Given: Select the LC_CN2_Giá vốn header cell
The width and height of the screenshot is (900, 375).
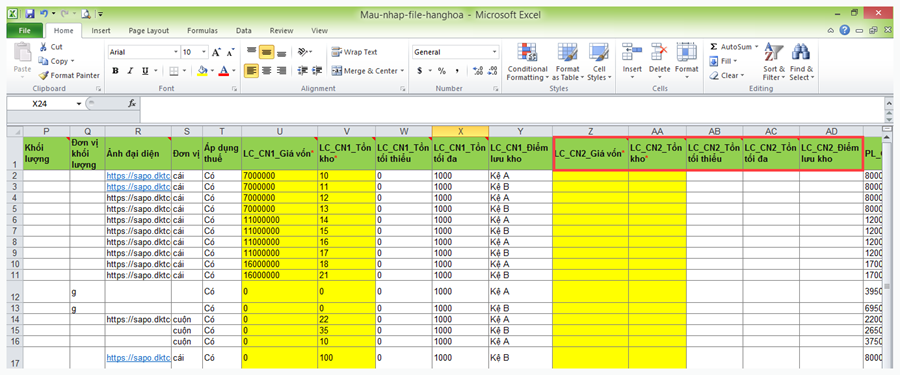Looking at the screenshot, I should pos(591,153).
